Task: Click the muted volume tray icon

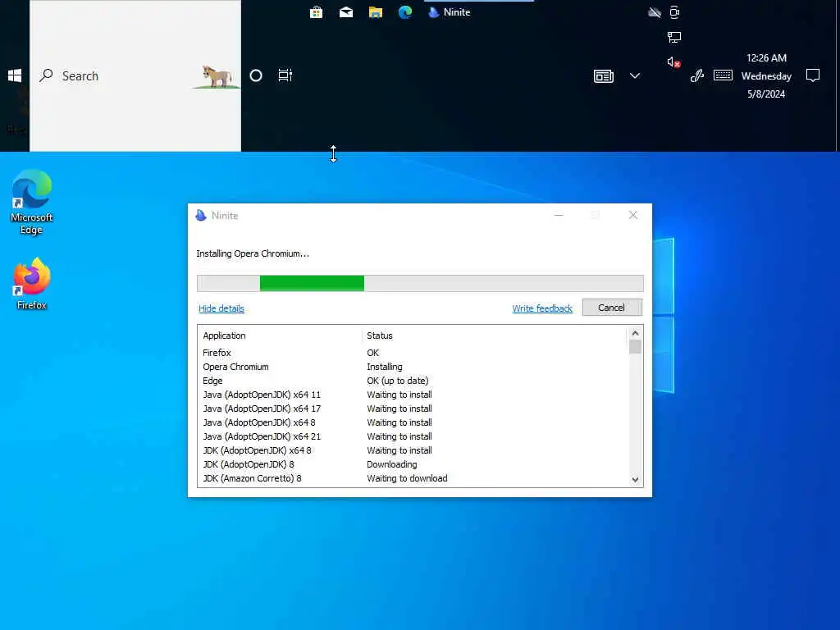Action: 674,62
